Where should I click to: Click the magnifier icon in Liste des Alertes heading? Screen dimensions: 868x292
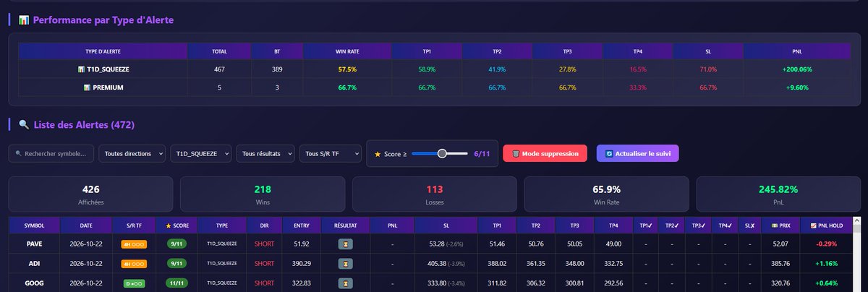(24, 125)
